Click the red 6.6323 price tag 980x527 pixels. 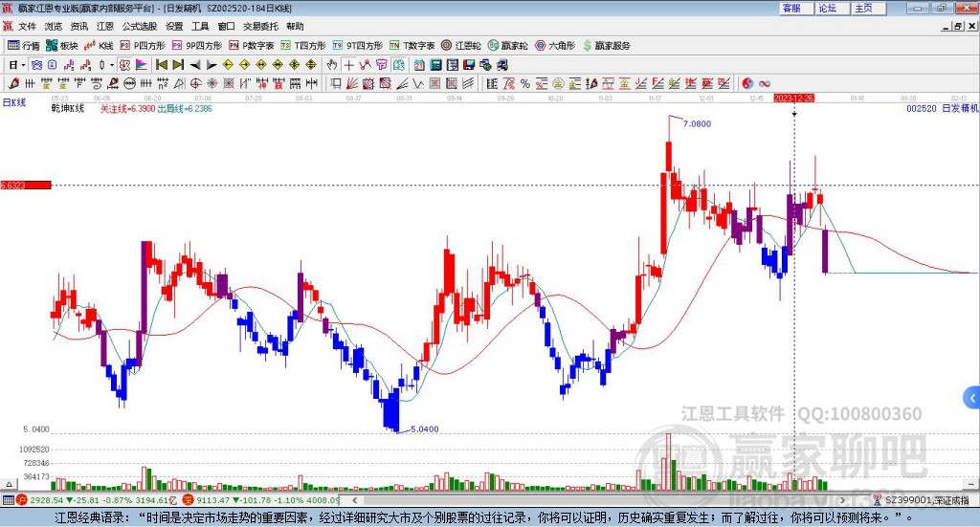click(x=26, y=185)
